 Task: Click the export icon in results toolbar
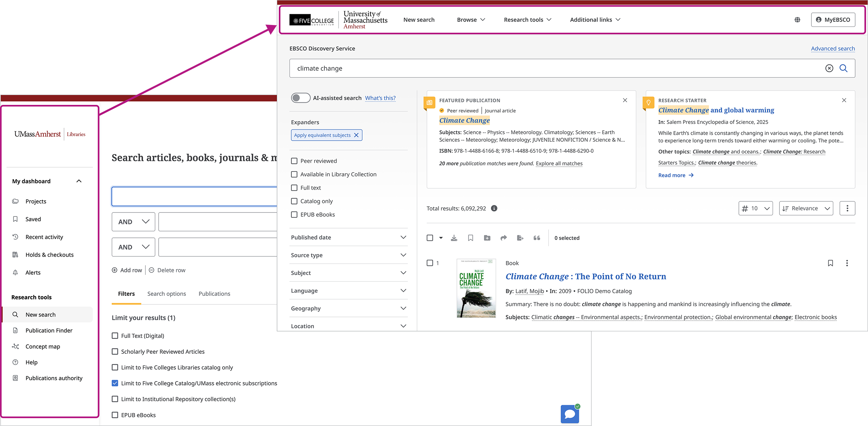[520, 238]
